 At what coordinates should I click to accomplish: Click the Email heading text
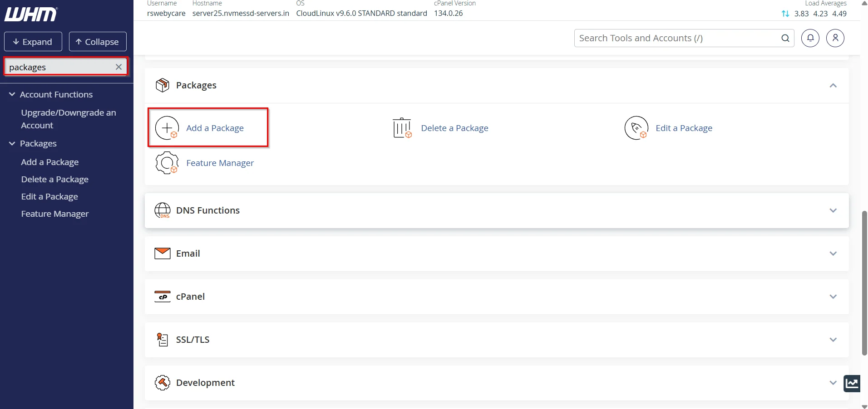(188, 253)
